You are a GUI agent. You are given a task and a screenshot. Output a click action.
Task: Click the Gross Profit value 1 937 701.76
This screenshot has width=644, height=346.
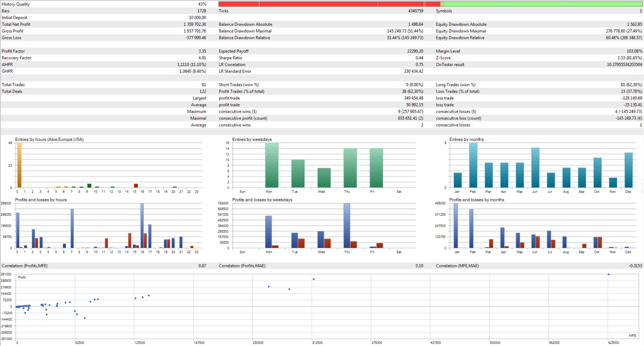click(x=195, y=31)
